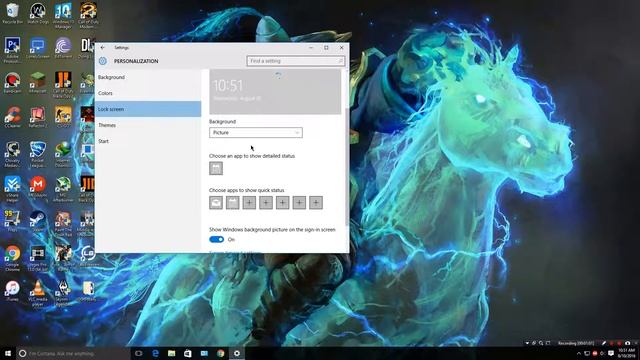Click the Find a setting search box
The image size is (640, 360).
point(296,61)
